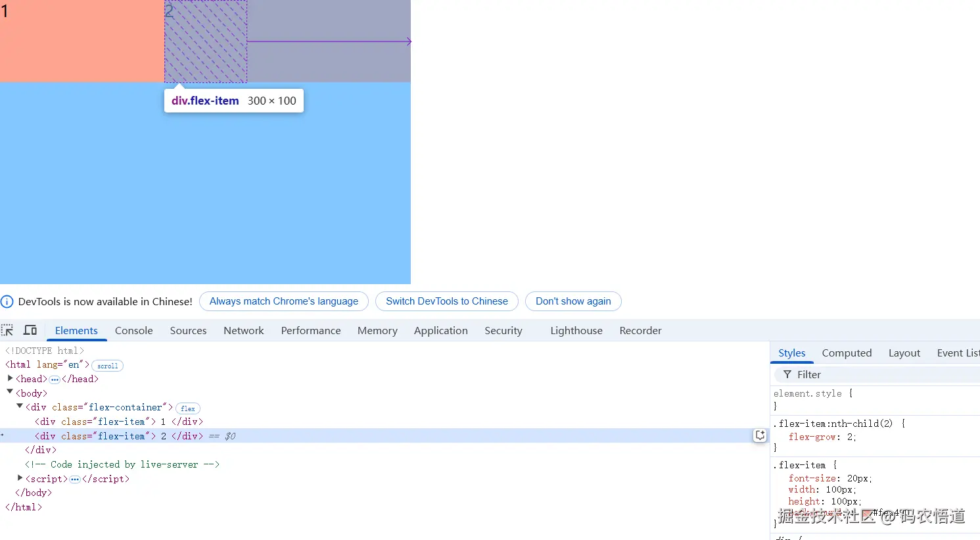Toggle the device toolbar icon
This screenshot has width=980, height=540.
[30, 330]
